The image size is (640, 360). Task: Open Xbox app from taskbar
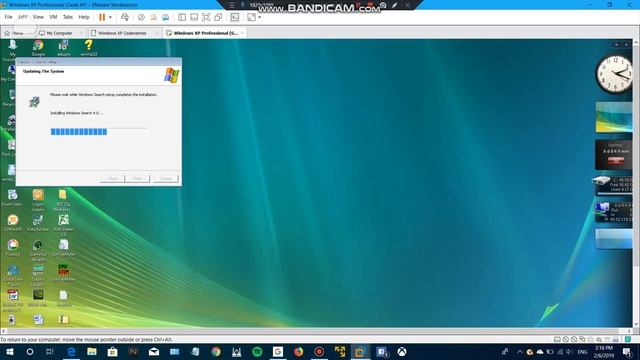[402, 351]
